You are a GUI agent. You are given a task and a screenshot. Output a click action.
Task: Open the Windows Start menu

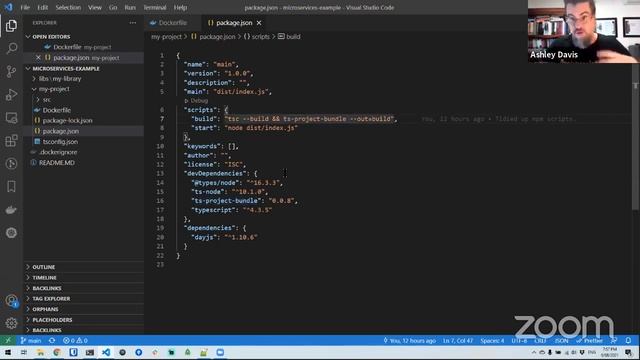click(8, 352)
